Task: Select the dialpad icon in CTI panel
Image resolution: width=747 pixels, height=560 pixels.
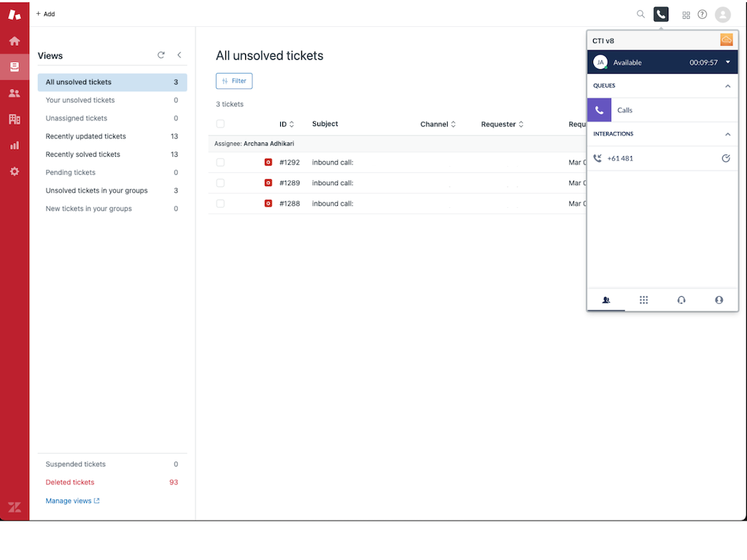Action: 643,300
